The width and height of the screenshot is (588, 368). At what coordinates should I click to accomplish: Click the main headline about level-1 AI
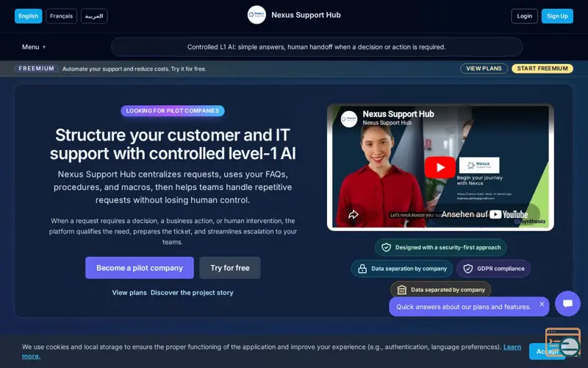click(x=173, y=144)
